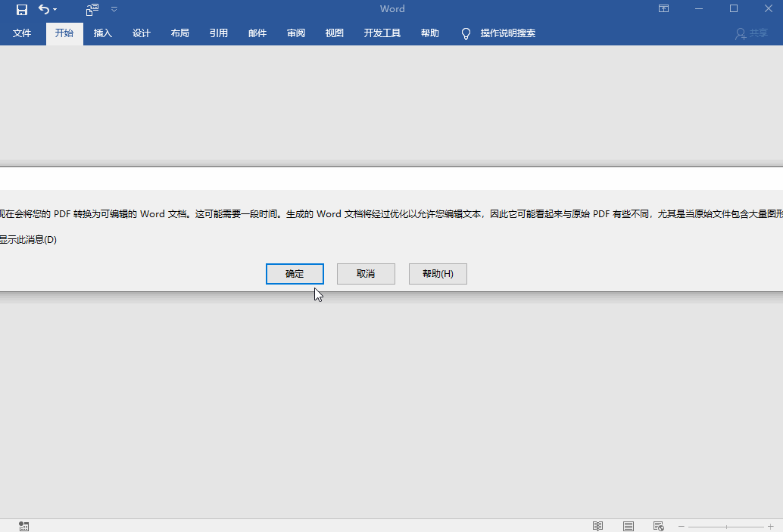This screenshot has width=783, height=532.
Task: Open the 文件 (File) menu
Action: point(22,33)
